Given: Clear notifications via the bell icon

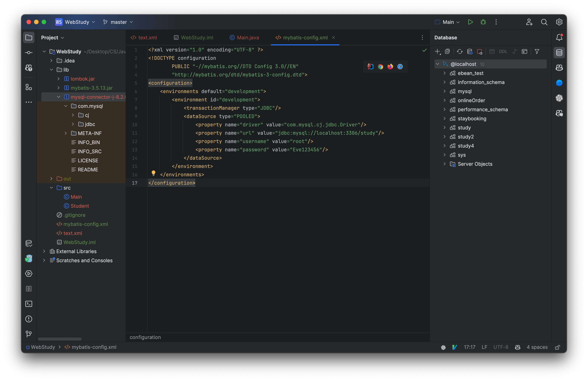Looking at the screenshot, I should coord(559,37).
